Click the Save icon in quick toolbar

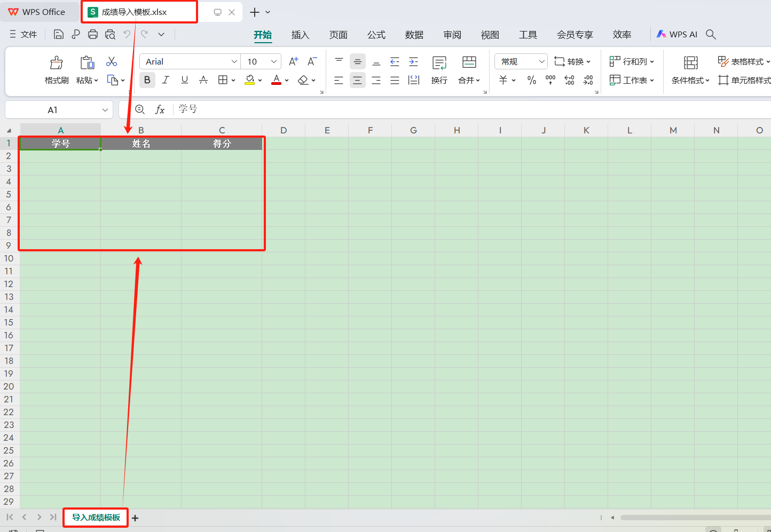click(x=59, y=35)
